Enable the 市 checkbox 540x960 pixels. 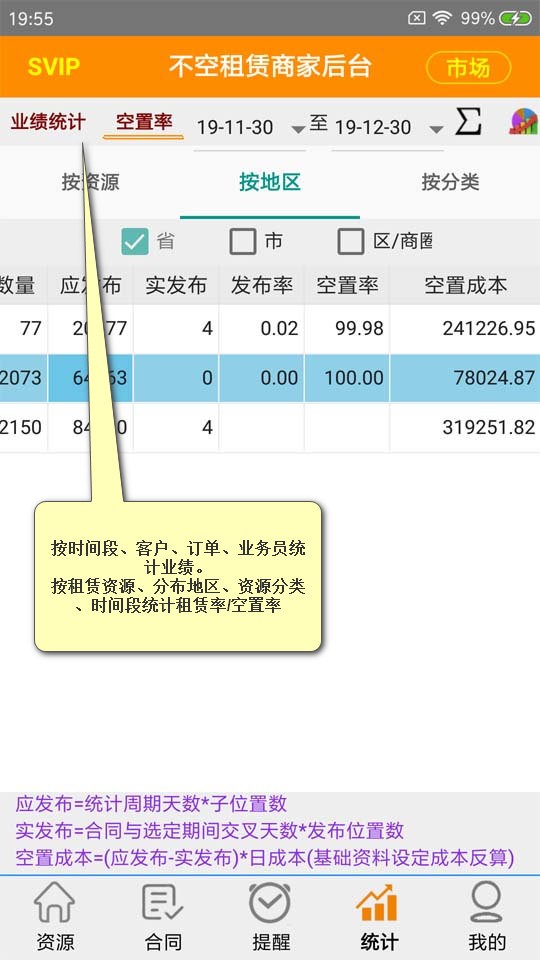coord(242,241)
